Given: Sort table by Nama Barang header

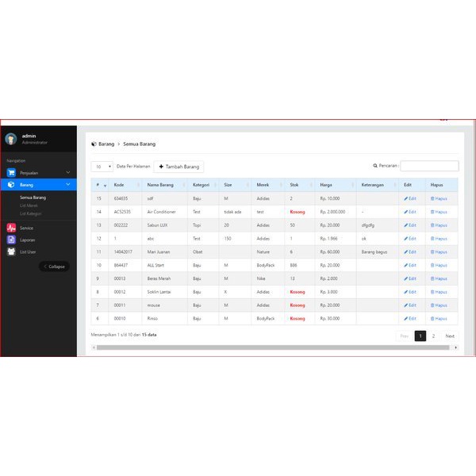Looking at the screenshot, I should tap(165, 185).
